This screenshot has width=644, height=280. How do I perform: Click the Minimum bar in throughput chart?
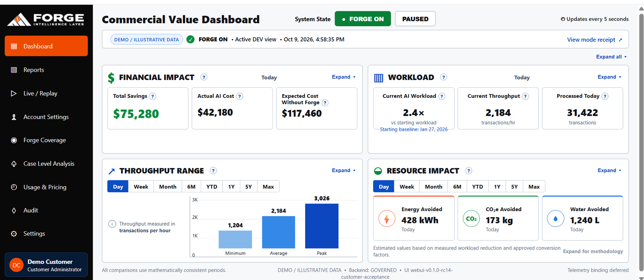pos(235,239)
